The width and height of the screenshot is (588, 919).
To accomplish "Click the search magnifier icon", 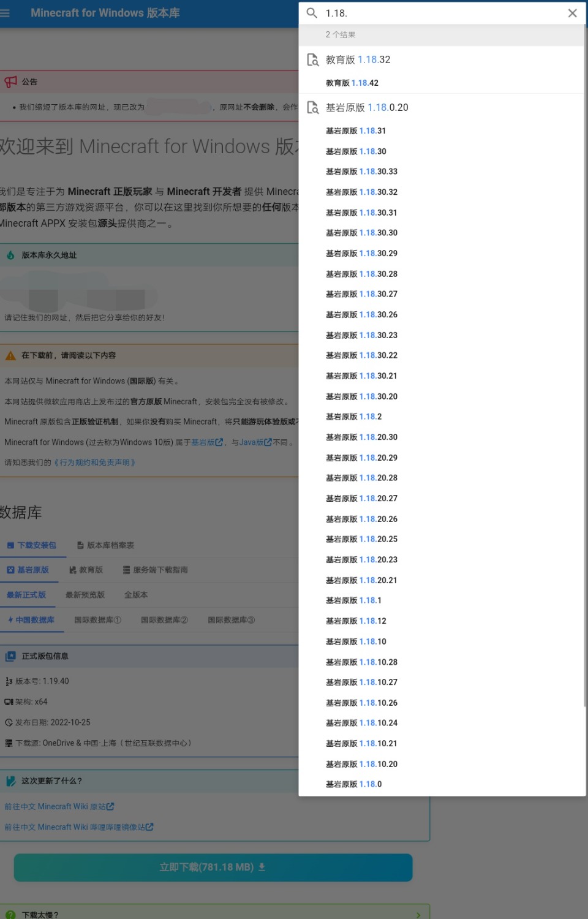I will click(312, 13).
